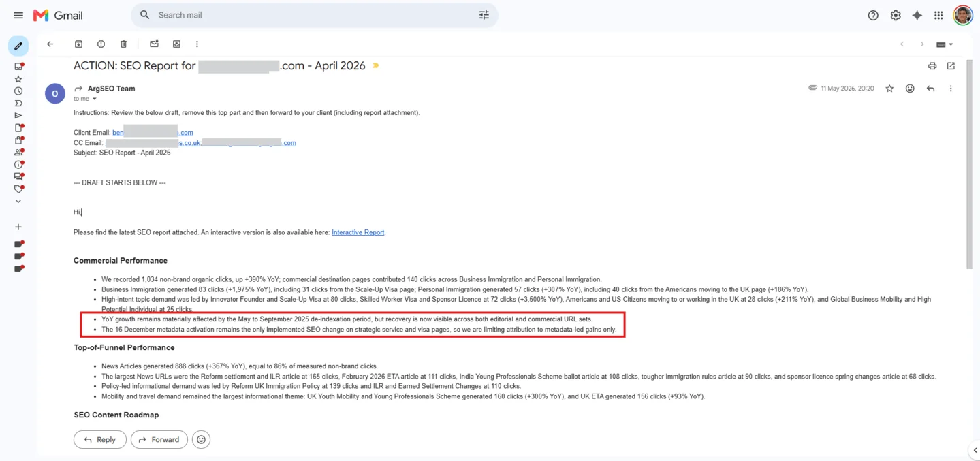The width and height of the screenshot is (980, 461).
Task: Open the Gemini sparkle assistant
Action: click(917, 15)
